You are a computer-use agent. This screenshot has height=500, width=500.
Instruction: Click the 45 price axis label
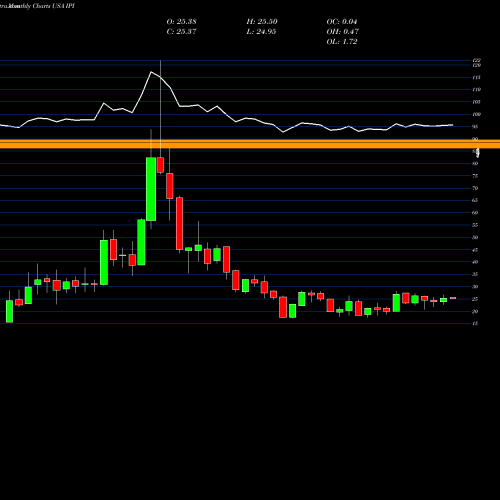tap(476, 250)
